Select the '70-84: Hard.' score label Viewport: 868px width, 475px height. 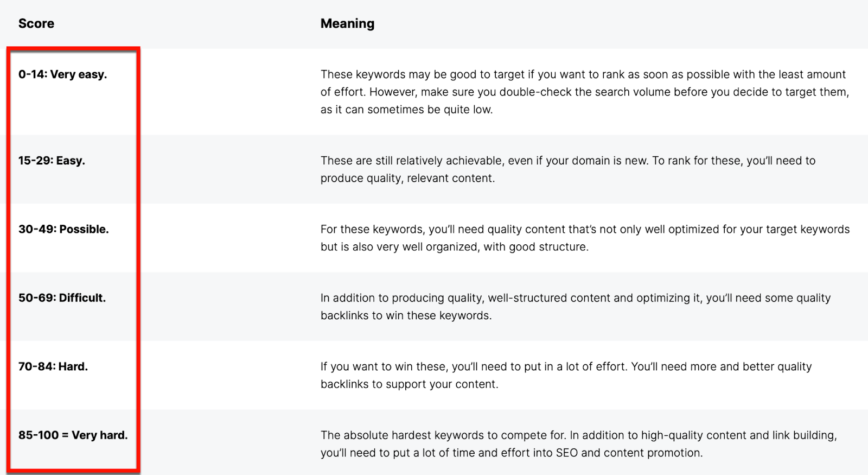pyautogui.click(x=53, y=366)
